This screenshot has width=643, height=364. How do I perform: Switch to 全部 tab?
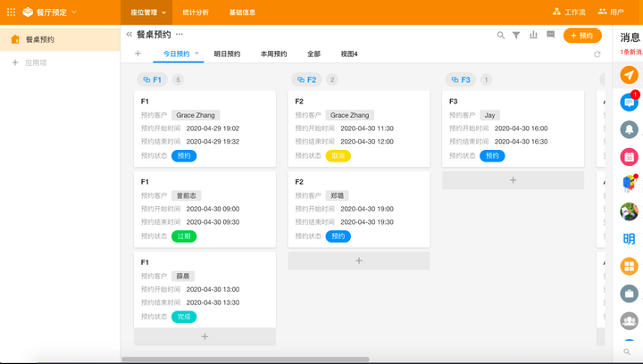coord(313,54)
